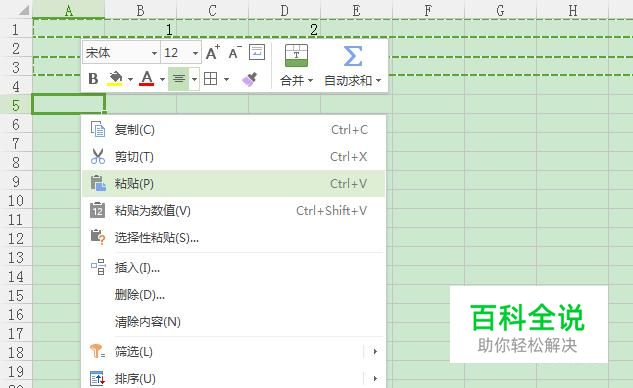
Task: Expand alignment dropdown arrow
Action: point(194,79)
